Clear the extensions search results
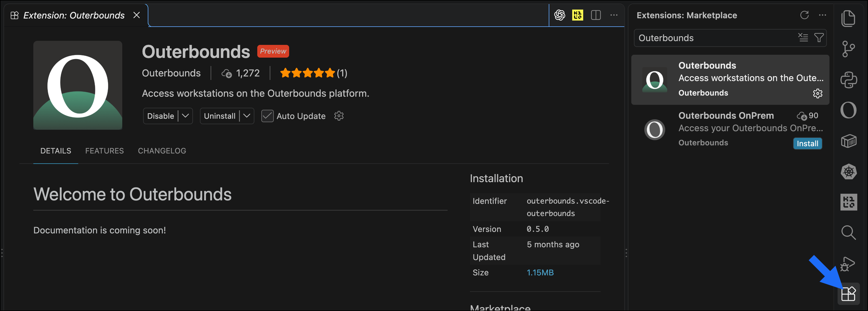 click(803, 37)
